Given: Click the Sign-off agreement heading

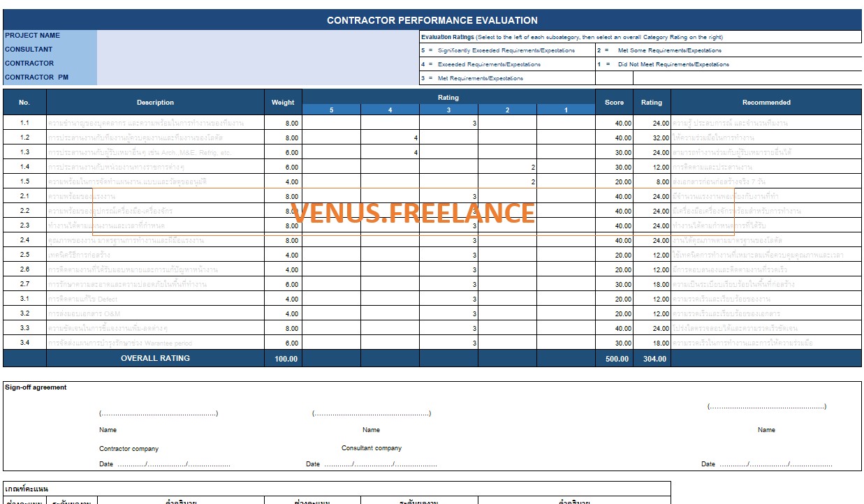Looking at the screenshot, I should pos(36,387).
